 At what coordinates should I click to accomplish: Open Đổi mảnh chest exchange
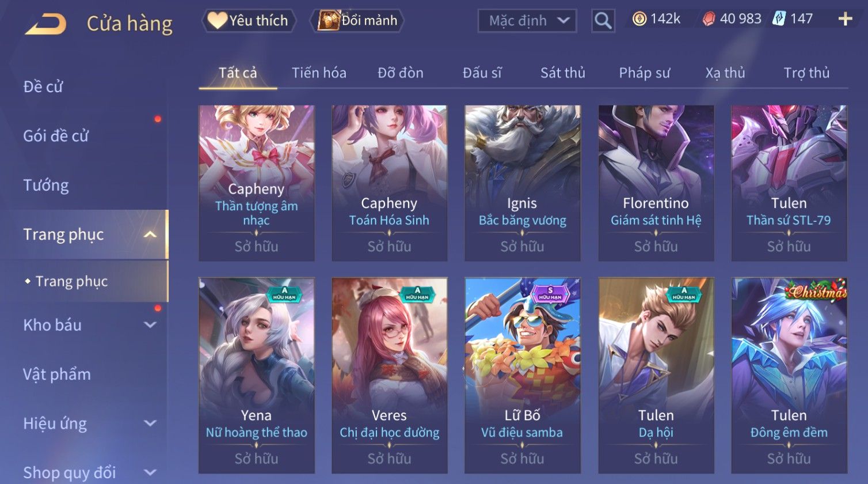click(357, 21)
